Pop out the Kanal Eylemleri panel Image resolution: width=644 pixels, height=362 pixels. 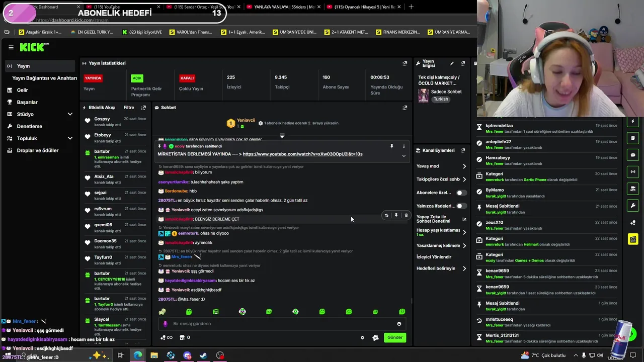tap(463, 150)
